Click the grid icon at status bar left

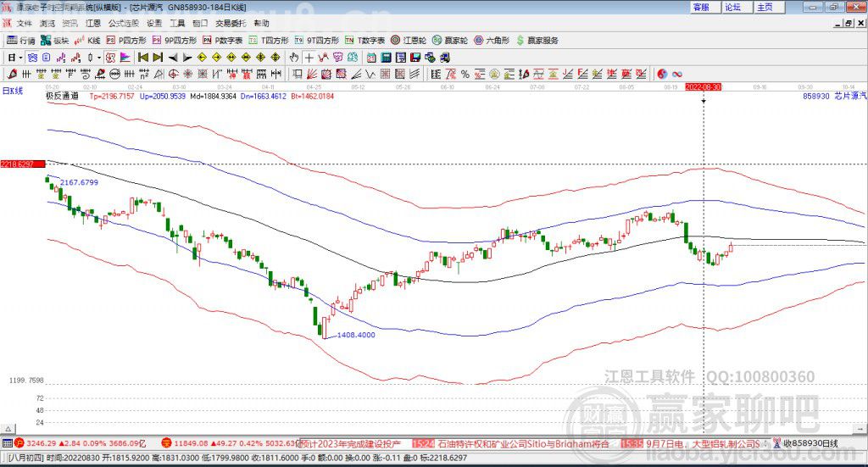[7, 443]
